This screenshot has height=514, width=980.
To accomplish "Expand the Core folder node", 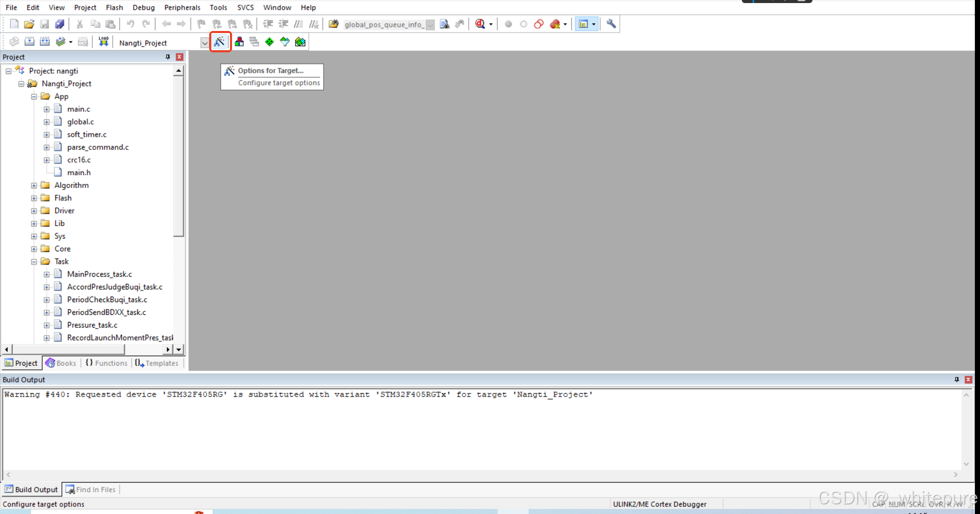I will pos(34,249).
